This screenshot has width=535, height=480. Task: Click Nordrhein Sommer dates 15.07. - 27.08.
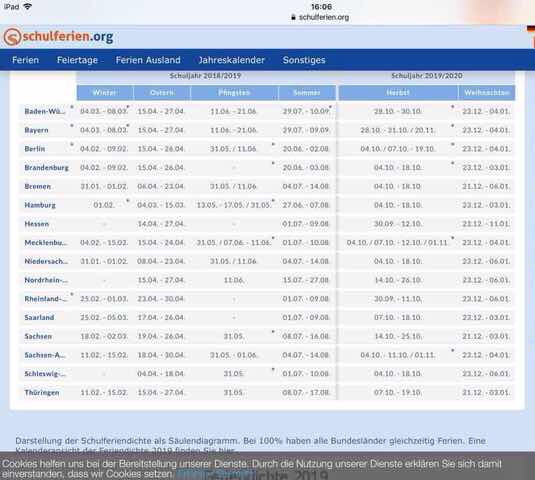306,280
